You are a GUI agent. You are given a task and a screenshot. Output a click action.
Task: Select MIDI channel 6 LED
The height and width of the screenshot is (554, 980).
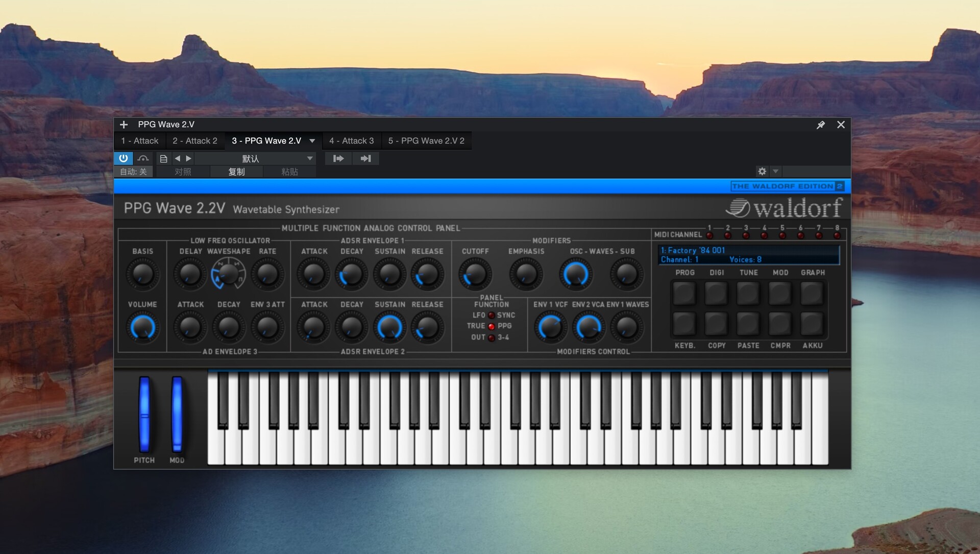point(800,235)
